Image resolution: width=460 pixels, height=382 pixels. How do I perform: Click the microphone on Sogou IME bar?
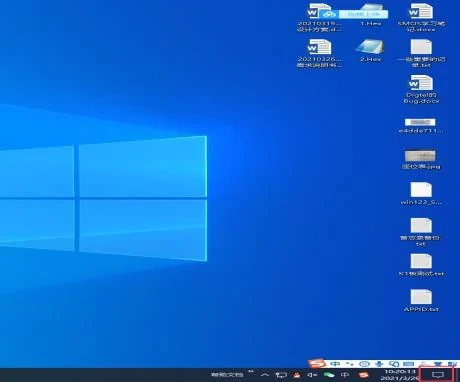379,364
